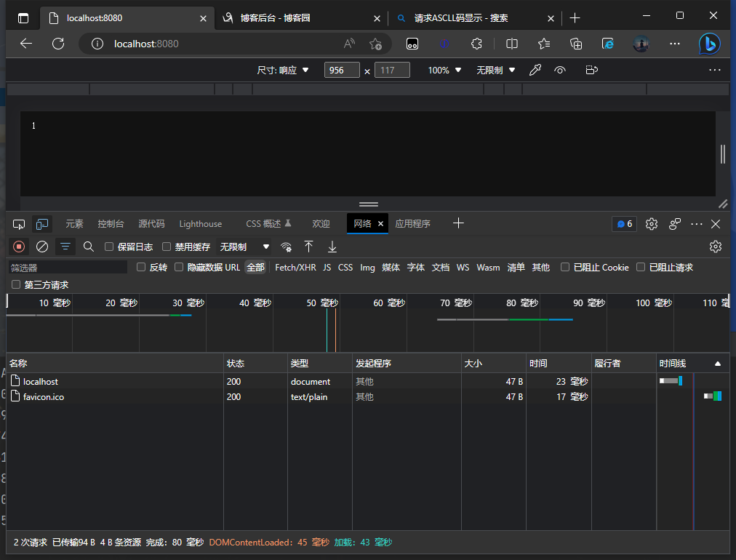Select the favicon.ico request row

(44, 396)
